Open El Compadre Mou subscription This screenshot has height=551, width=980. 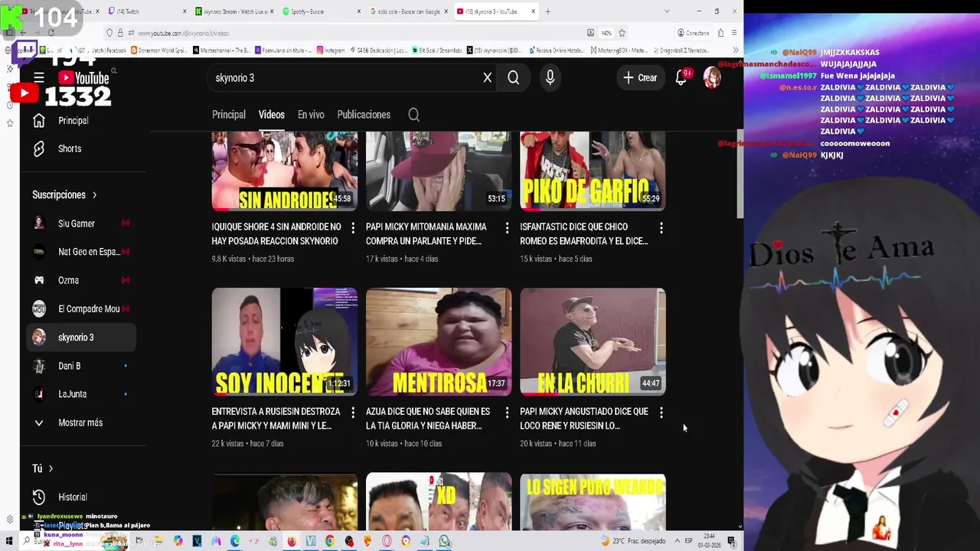(81, 309)
